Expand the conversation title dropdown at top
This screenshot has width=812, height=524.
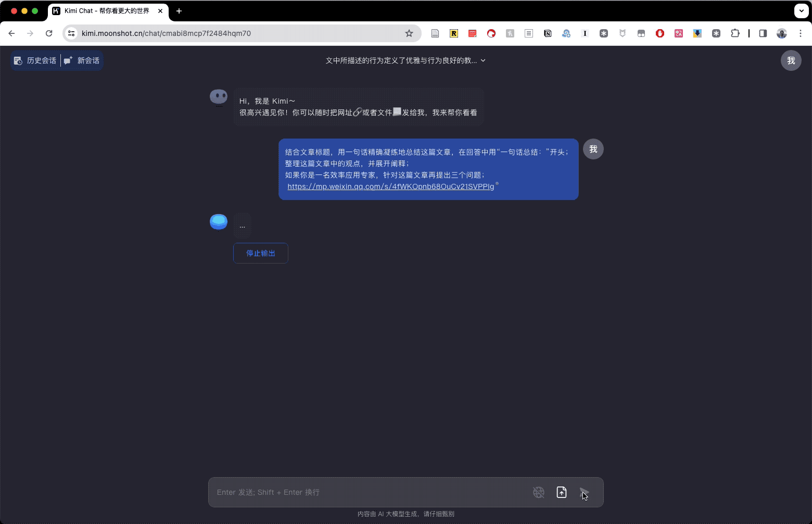tap(483, 60)
